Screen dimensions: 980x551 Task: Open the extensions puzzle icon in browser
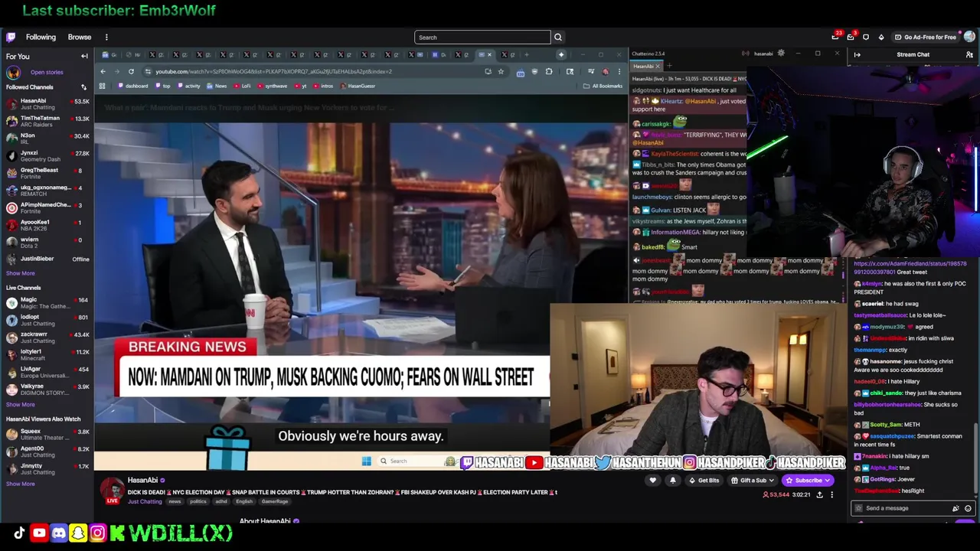[x=549, y=71]
